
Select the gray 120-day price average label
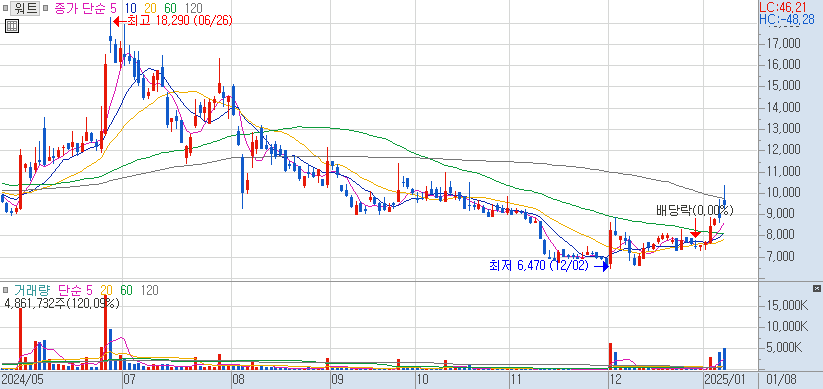(x=194, y=8)
